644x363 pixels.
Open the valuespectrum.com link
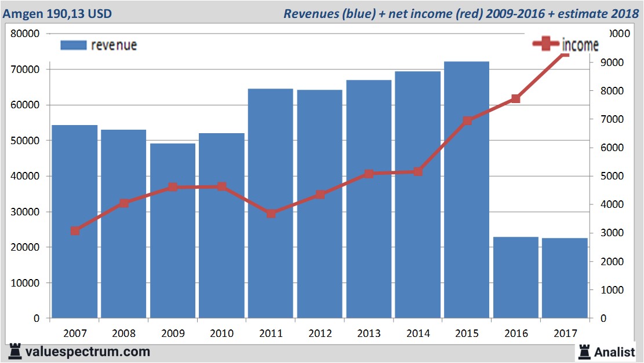coord(88,351)
